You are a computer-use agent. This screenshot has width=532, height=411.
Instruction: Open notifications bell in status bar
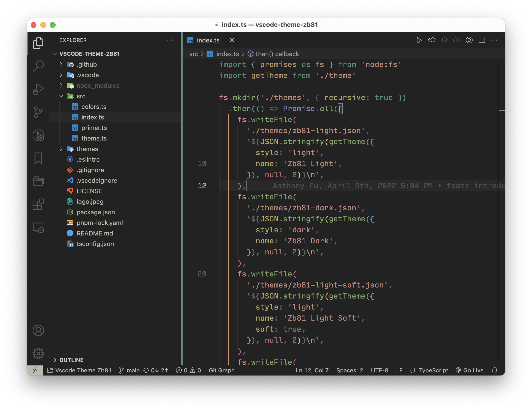click(494, 370)
